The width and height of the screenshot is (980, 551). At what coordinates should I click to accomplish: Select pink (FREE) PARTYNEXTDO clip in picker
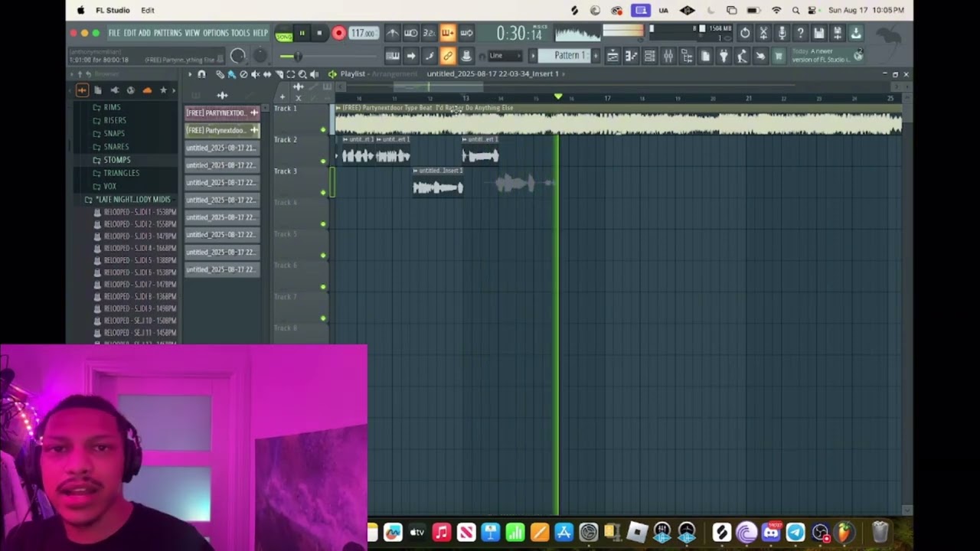222,112
